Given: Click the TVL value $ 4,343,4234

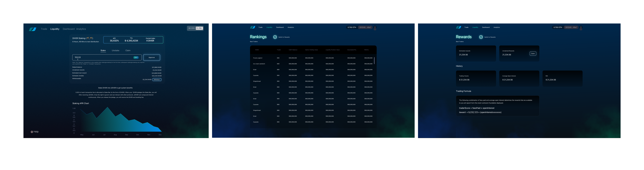Looking at the screenshot, I should tap(131, 41).
